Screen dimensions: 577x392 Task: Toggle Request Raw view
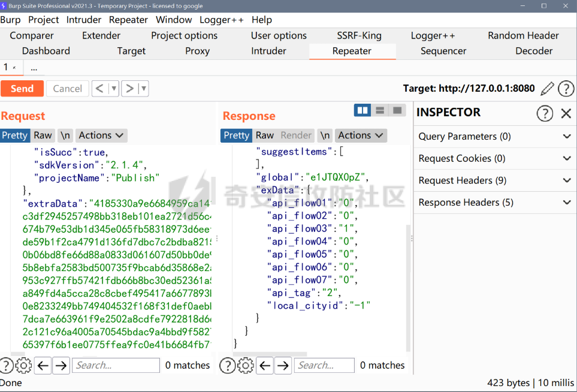coord(43,135)
